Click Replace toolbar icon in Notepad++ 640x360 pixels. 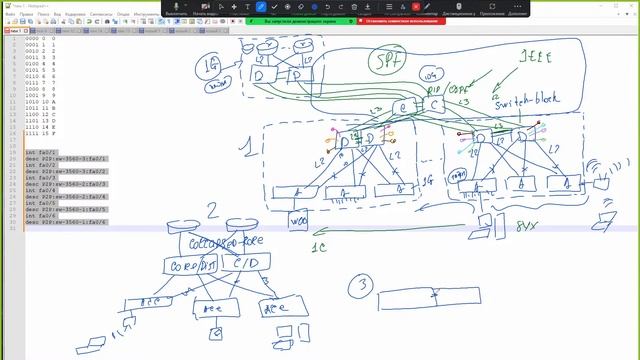pyautogui.click(x=115, y=21)
